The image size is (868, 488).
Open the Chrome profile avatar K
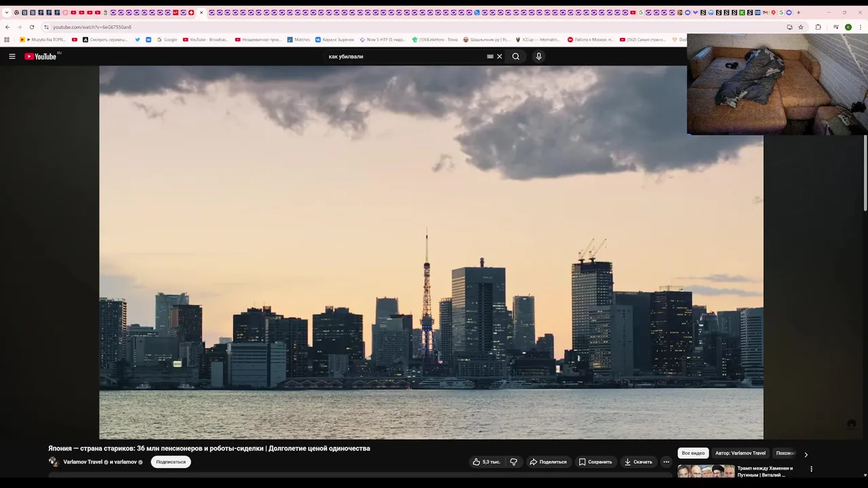pyautogui.click(x=848, y=27)
